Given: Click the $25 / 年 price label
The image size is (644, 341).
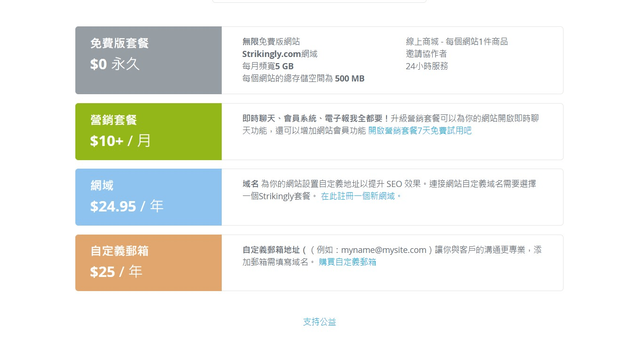Looking at the screenshot, I should click(116, 272).
